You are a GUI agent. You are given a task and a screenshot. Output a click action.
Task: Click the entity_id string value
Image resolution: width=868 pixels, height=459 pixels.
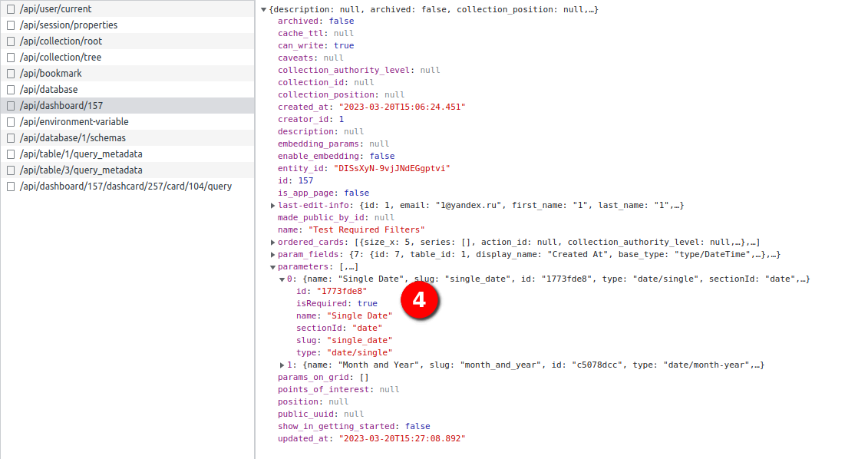coord(393,168)
